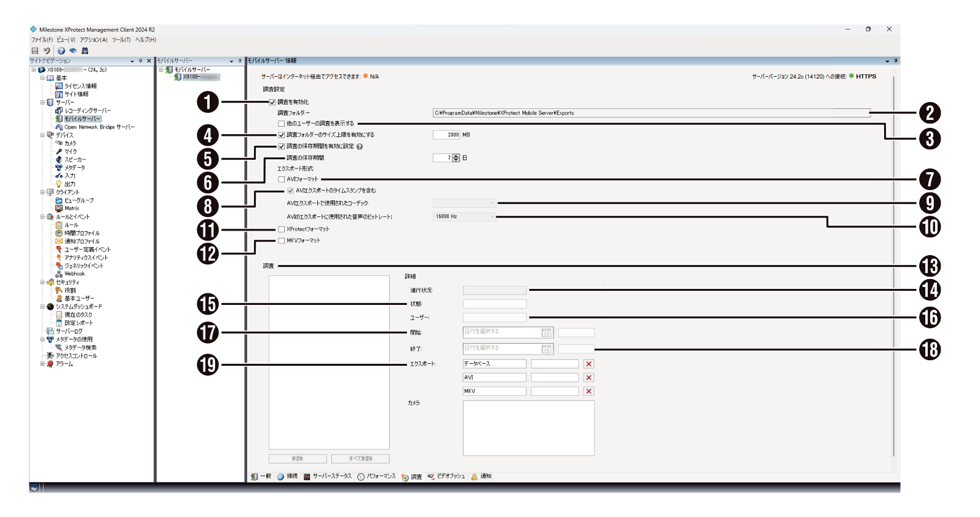
Task: Click the すべて削除 button
Action: [x=360, y=459]
